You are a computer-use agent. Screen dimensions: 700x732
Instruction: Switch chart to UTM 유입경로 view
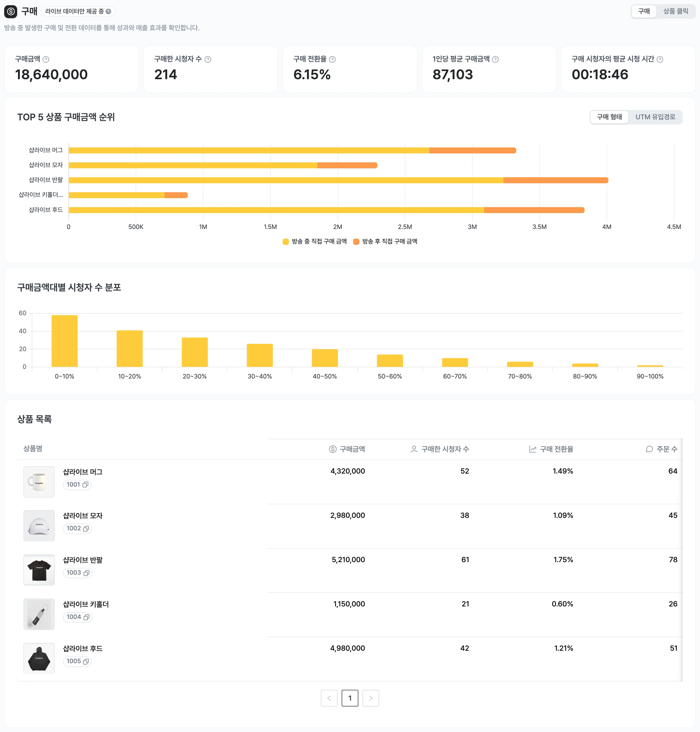click(655, 117)
